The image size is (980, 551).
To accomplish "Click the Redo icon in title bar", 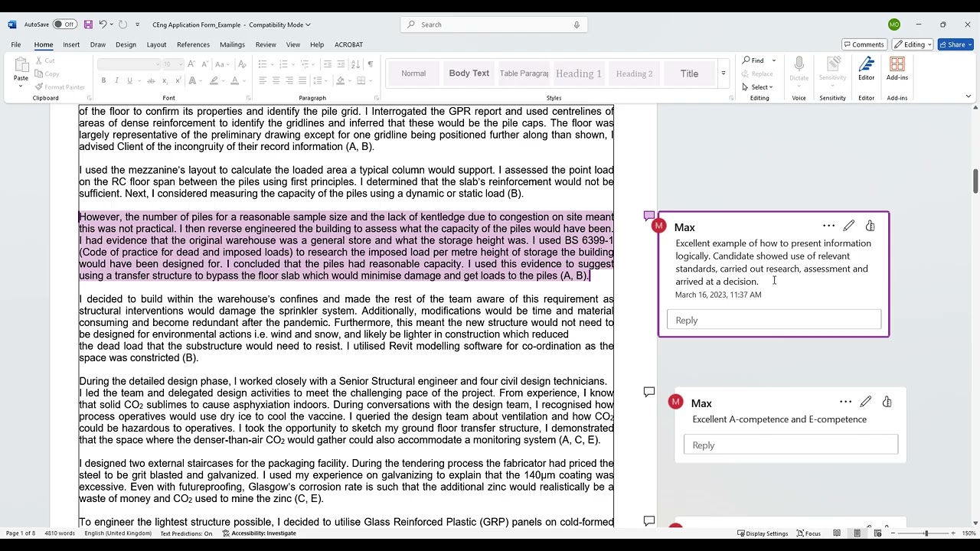I will (x=123, y=24).
